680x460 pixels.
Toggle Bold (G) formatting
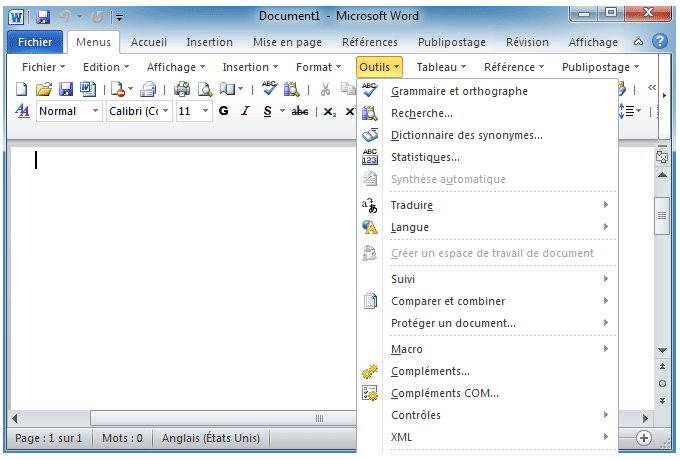tap(224, 111)
